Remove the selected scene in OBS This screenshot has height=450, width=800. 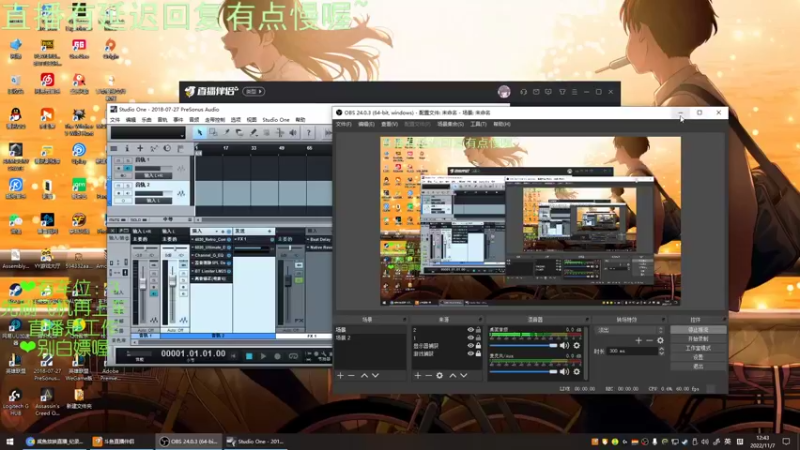coord(351,376)
